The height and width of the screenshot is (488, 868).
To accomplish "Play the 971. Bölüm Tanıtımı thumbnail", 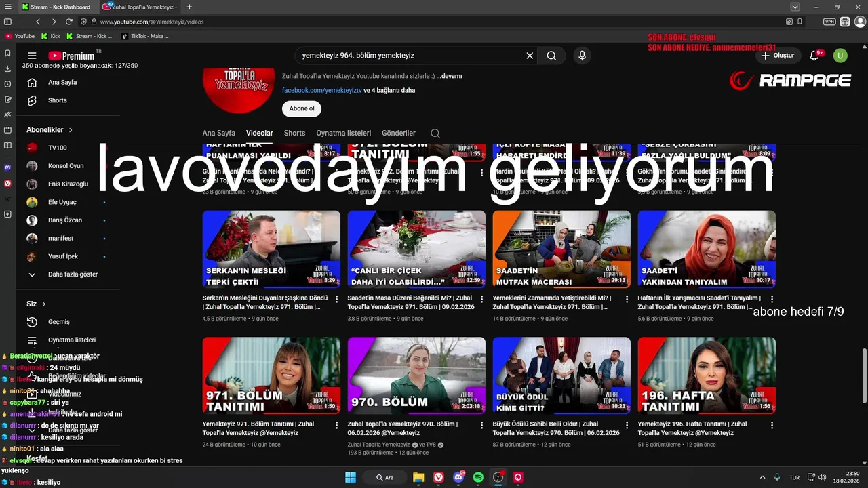I will click(271, 375).
